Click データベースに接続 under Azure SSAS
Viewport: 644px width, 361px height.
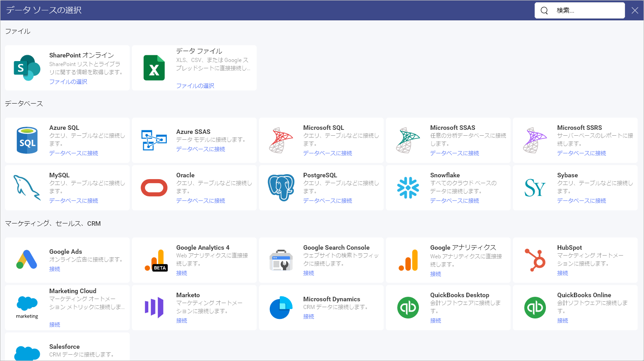[201, 149]
